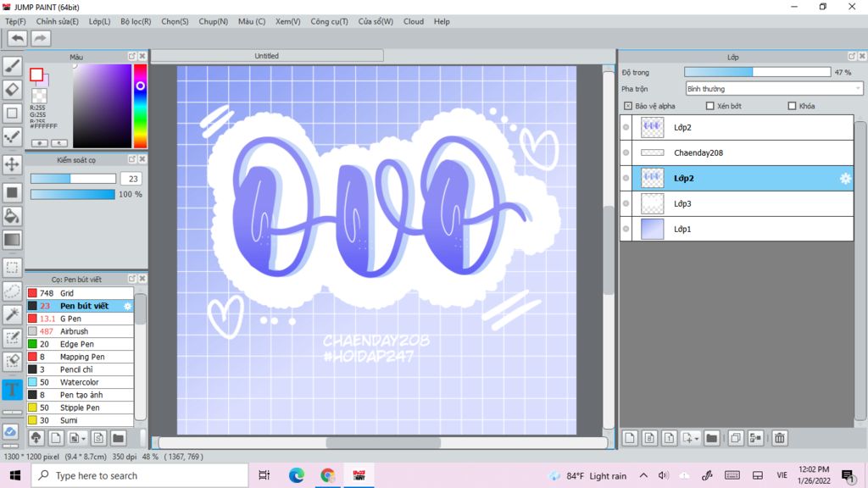
Task: Add layer folder icon in layer panel
Action: click(712, 438)
